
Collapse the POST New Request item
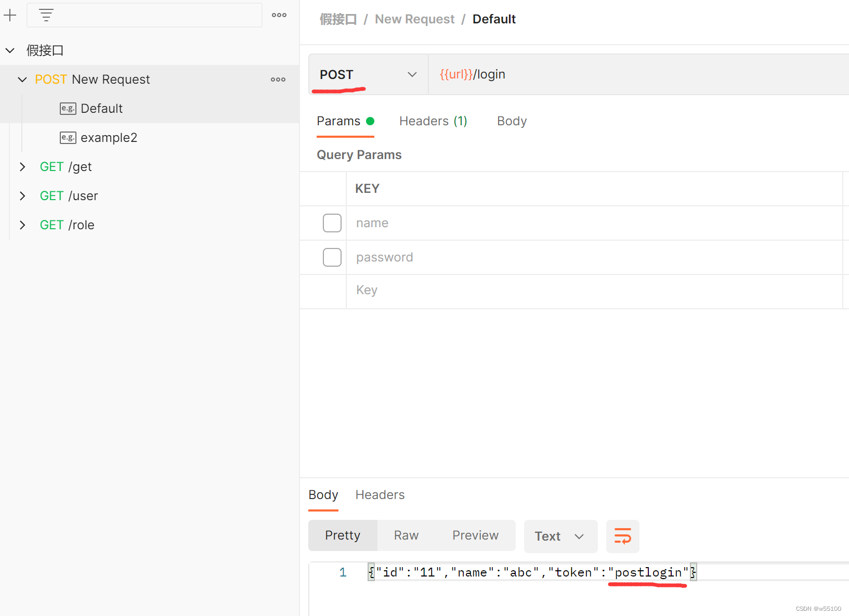(x=22, y=80)
